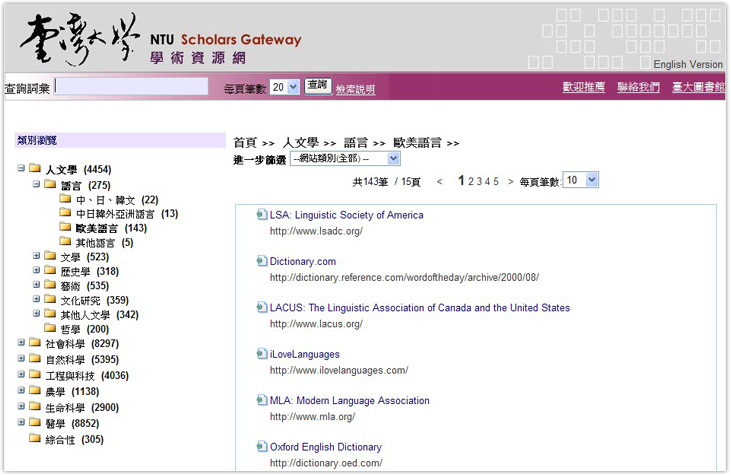Click the page icon beside LACUS entry
The image size is (731, 476).
(262, 307)
